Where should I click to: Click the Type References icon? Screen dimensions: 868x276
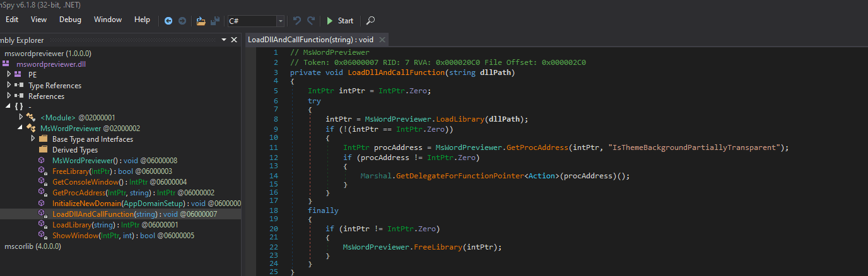(x=18, y=85)
